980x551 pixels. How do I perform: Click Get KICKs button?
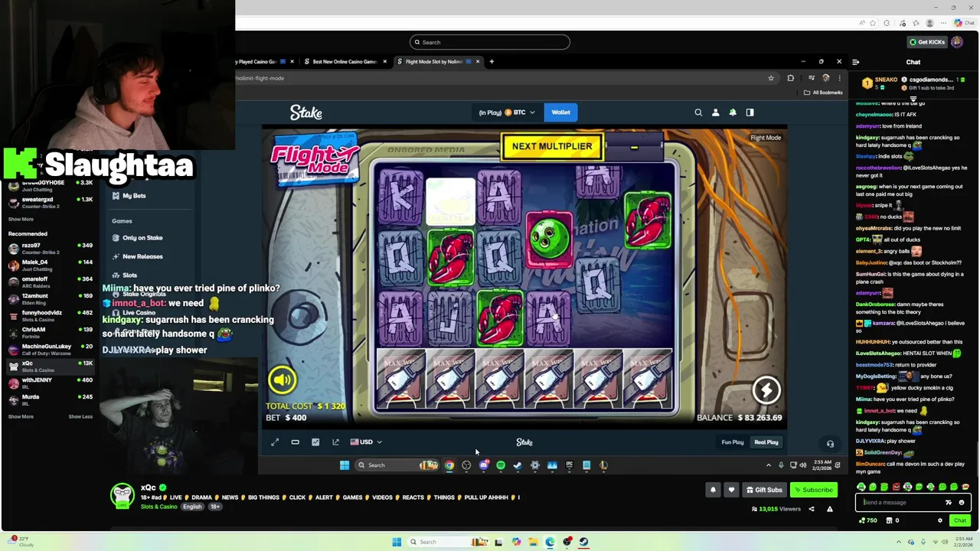coord(926,42)
